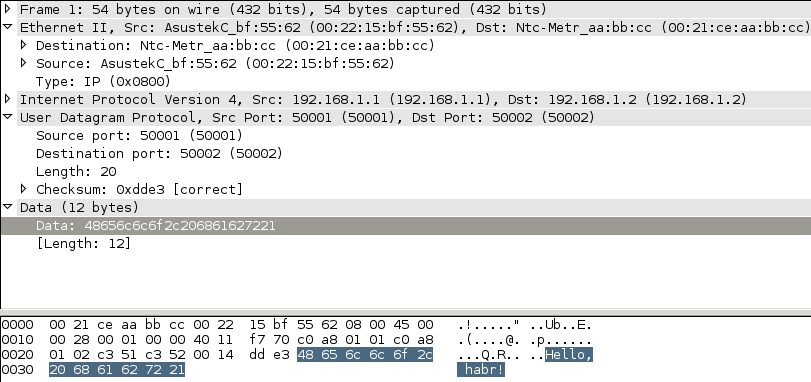Viewport: 811px width, 382px height.
Task: Expand the Destination Ntc-Metr_aa:bb:cc node
Action: [23, 45]
